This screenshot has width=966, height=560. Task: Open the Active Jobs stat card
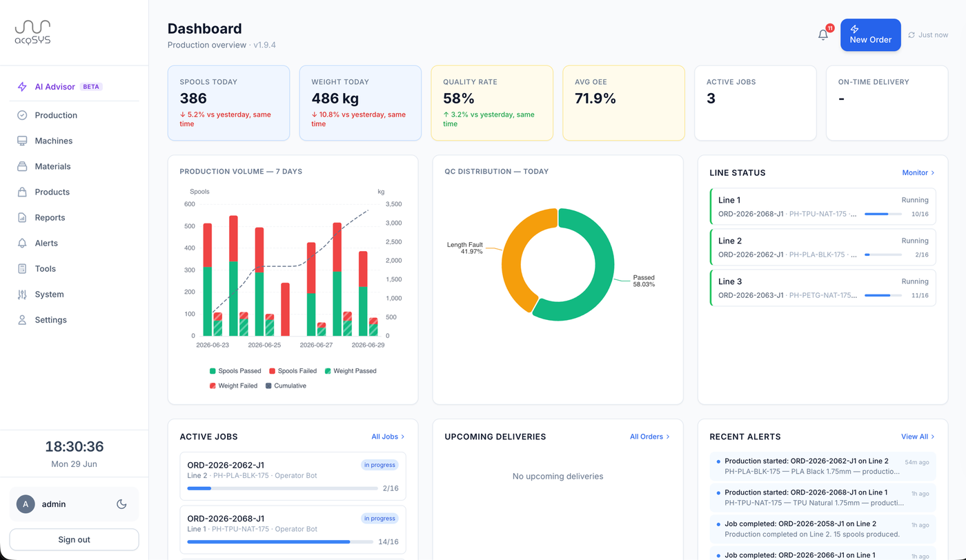756,103
